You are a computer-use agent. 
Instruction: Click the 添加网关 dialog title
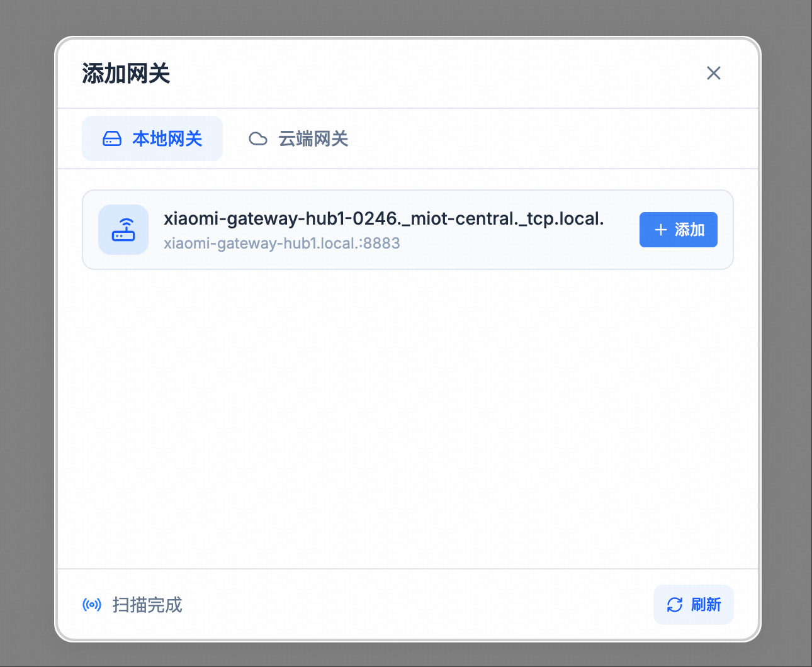126,73
